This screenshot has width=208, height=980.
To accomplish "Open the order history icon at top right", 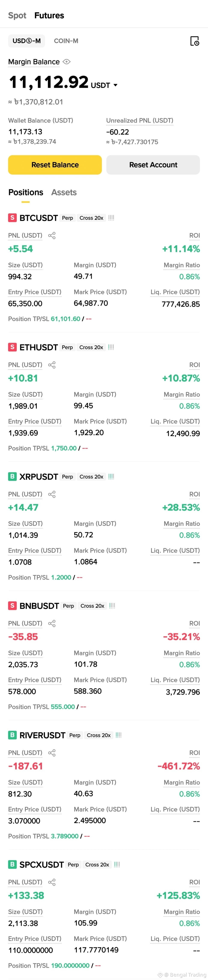I will coord(194,41).
